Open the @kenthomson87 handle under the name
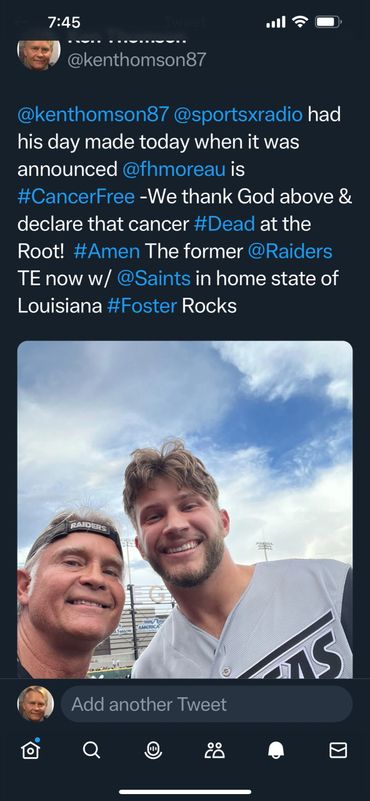Screen dimensions: 370x801 (x=136, y=60)
